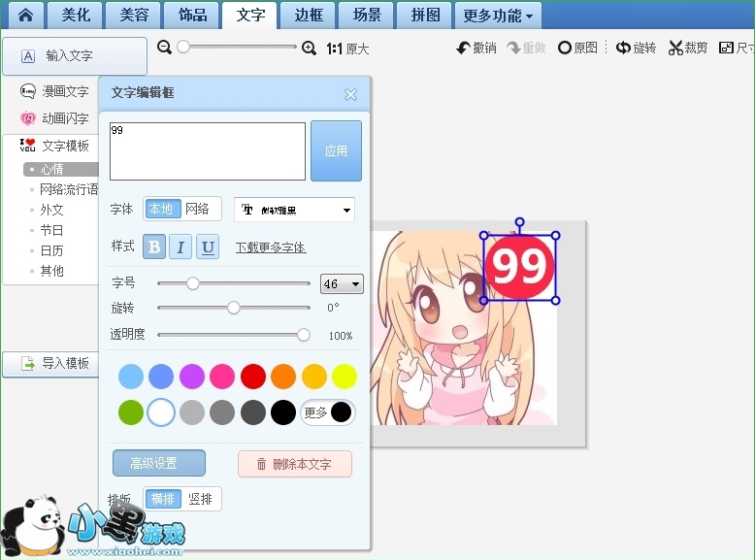Go to the home tab icon
This screenshot has height=560, width=755.
[x=25, y=15]
